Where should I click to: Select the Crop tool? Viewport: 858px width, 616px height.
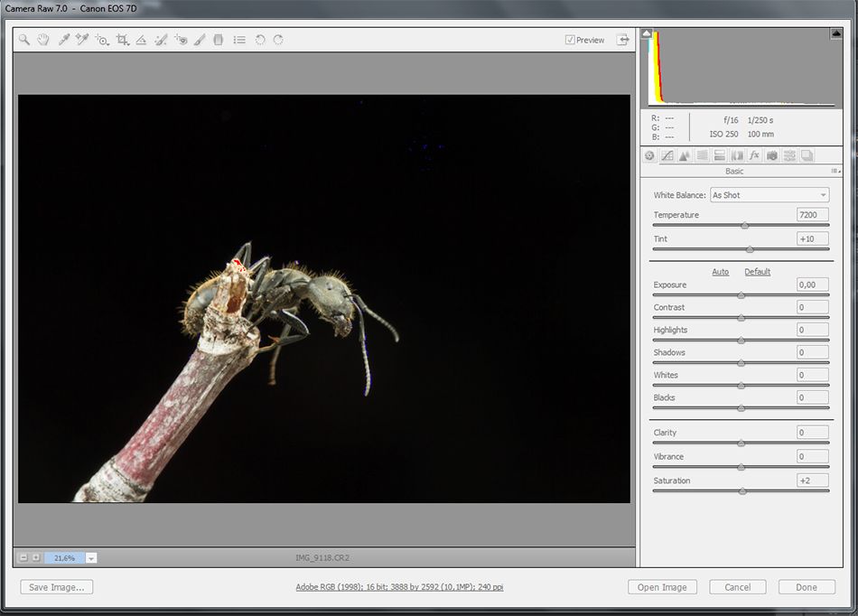coord(123,40)
